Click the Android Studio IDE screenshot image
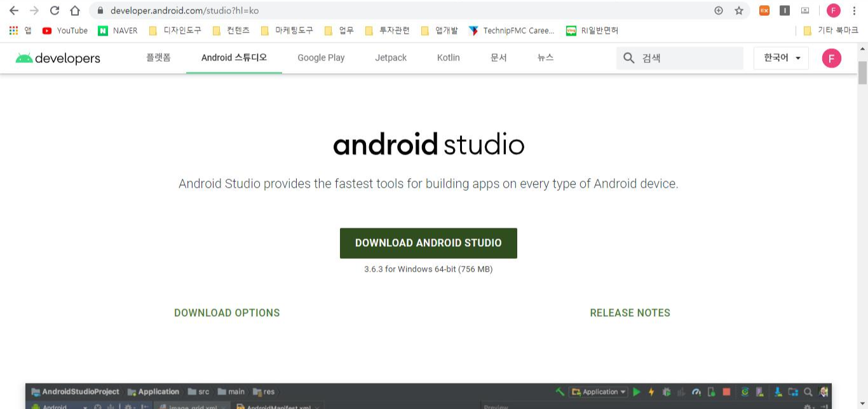868x409 pixels. 428,396
